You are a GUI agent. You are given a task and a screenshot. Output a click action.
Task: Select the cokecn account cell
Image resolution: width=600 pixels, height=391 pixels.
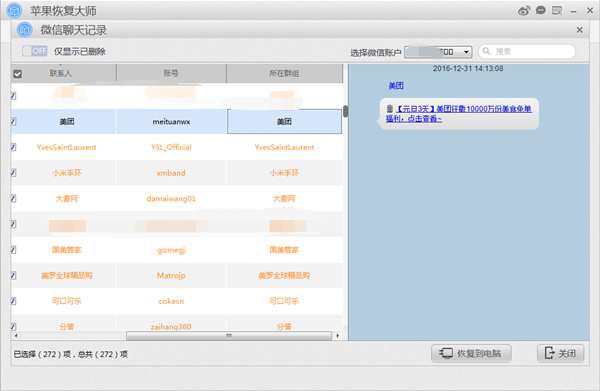[x=171, y=301]
